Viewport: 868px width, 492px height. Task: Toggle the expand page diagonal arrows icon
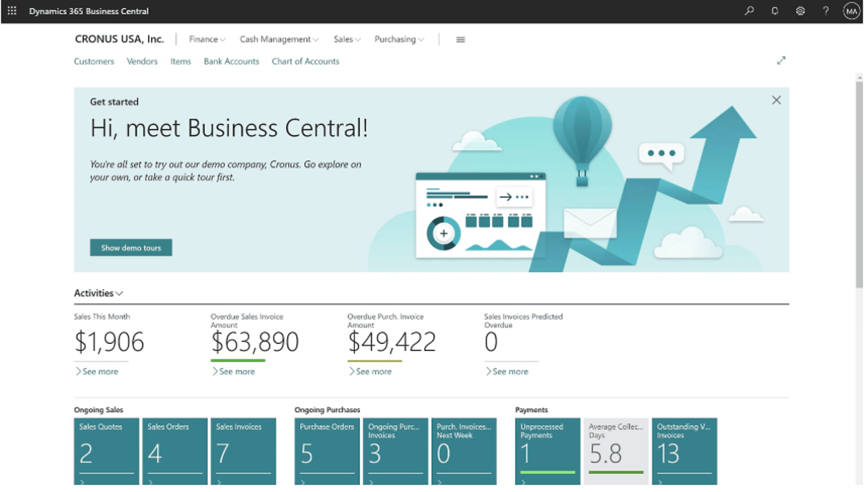[x=781, y=61]
